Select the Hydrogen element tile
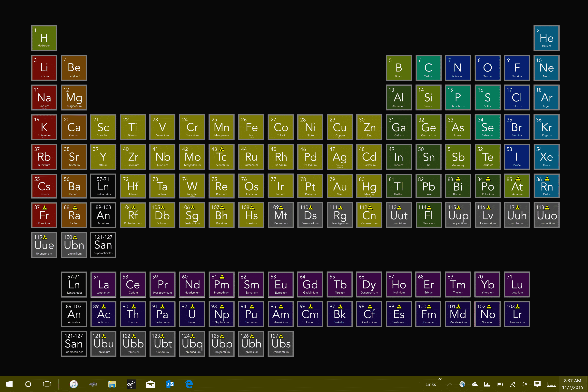 tap(44, 38)
